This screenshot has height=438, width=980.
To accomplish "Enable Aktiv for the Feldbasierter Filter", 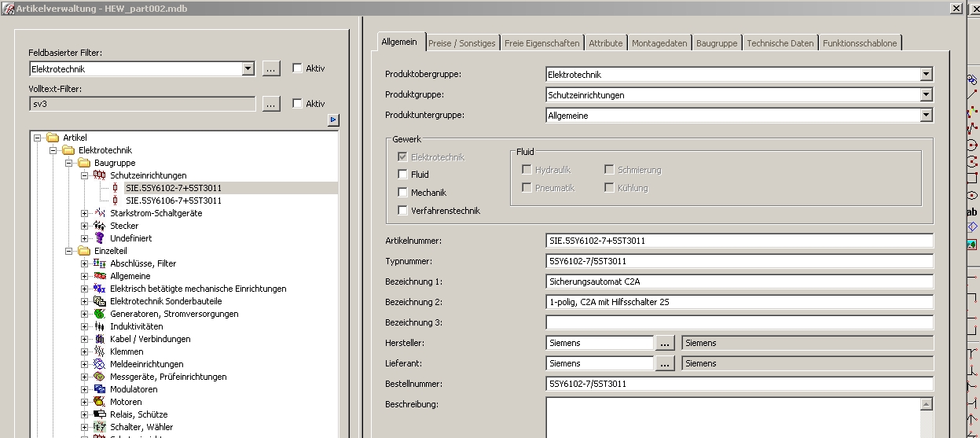I will point(297,68).
